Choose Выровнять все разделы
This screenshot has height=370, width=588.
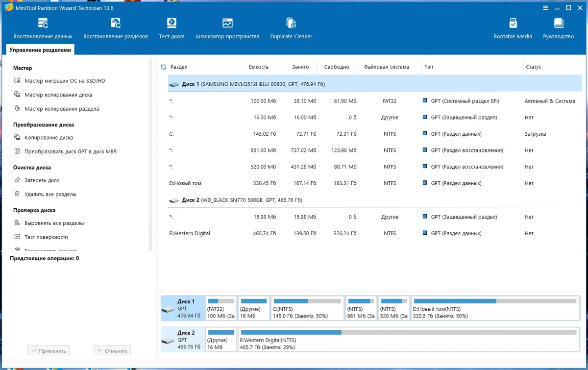click(x=54, y=223)
